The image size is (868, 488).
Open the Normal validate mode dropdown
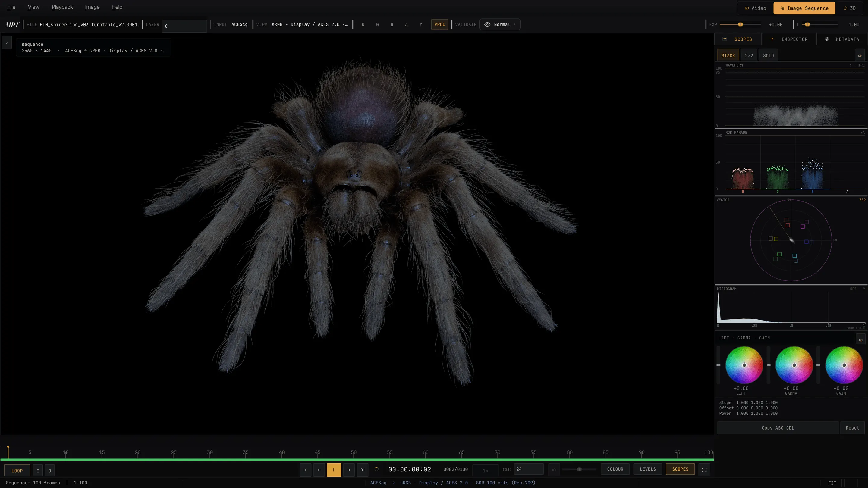pyautogui.click(x=500, y=25)
